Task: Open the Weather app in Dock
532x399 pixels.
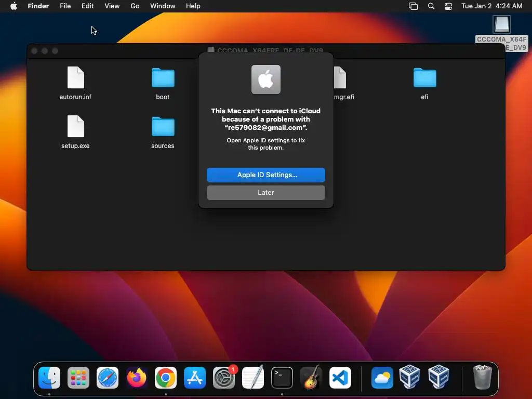Action: coord(382,377)
